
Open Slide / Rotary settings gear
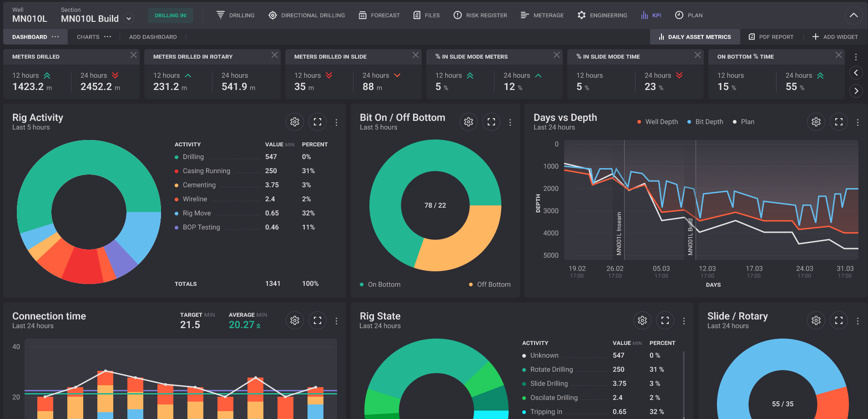(816, 321)
